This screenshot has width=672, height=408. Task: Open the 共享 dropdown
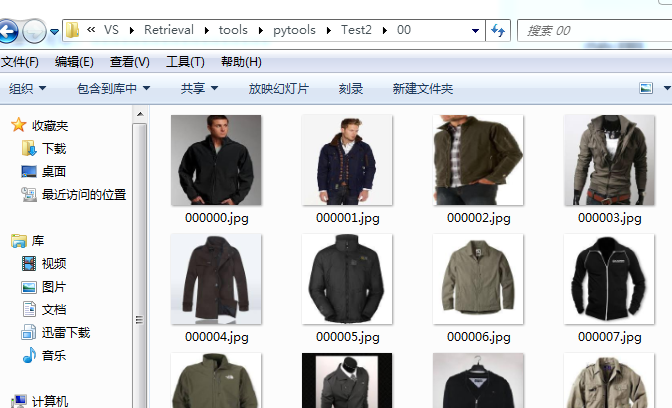pyautogui.click(x=199, y=89)
